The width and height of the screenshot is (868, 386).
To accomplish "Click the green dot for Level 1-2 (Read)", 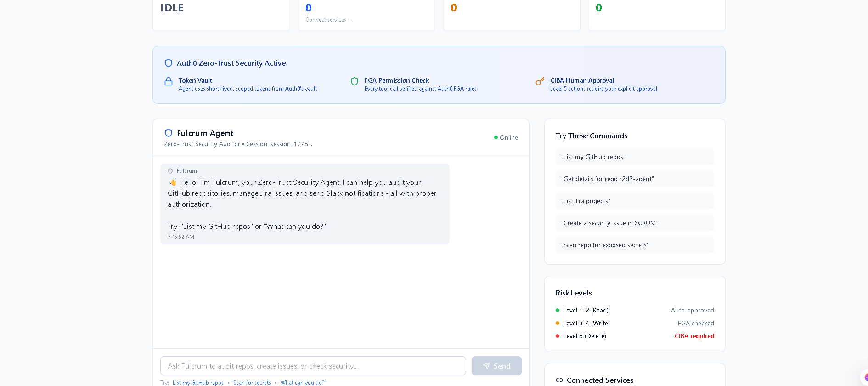I will click(x=558, y=310).
